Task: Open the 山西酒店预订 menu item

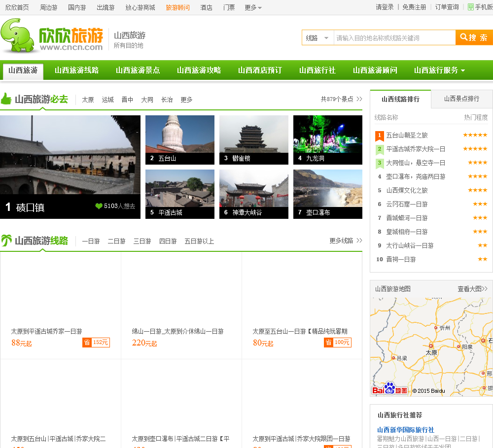Action: [260, 70]
